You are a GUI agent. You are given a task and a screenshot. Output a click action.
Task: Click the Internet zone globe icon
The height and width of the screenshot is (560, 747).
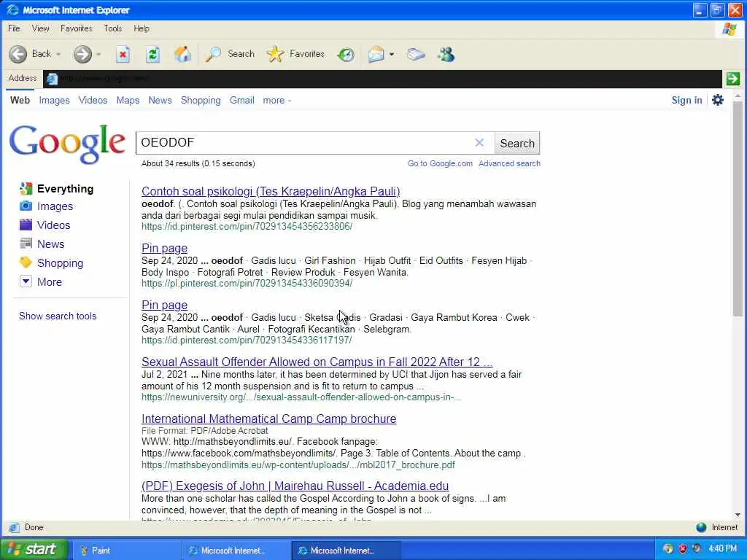pyautogui.click(x=701, y=527)
